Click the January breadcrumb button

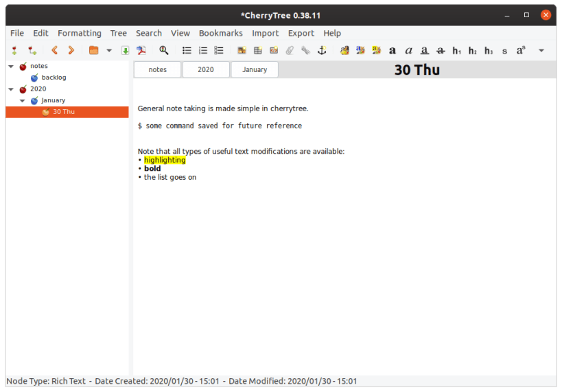[255, 69]
